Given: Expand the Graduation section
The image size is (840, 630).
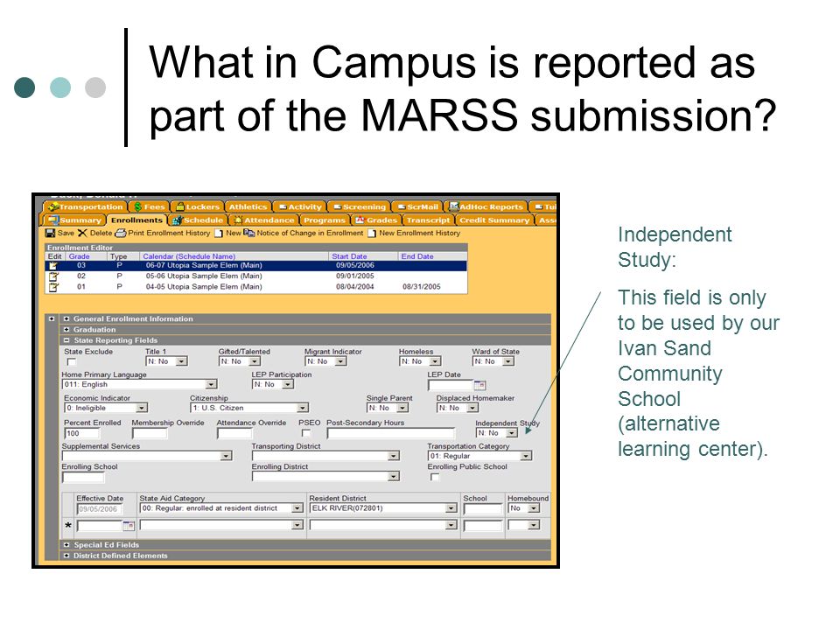Looking at the screenshot, I should click(66, 330).
